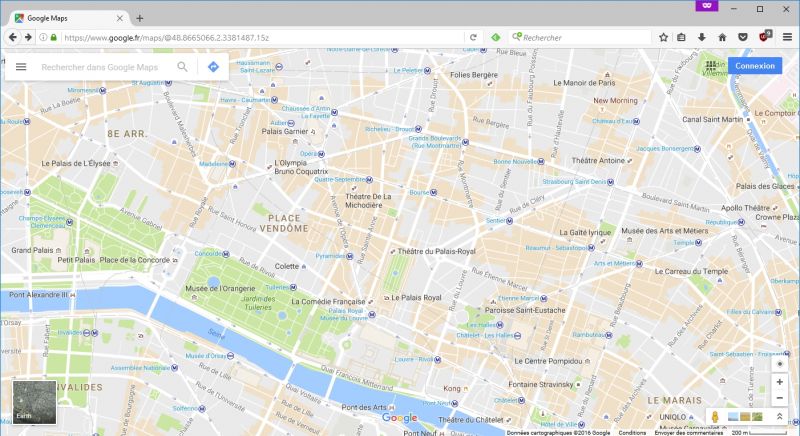This screenshot has height=436, width=800.
Task: Click the Folies Bergère label
Action: point(473,74)
